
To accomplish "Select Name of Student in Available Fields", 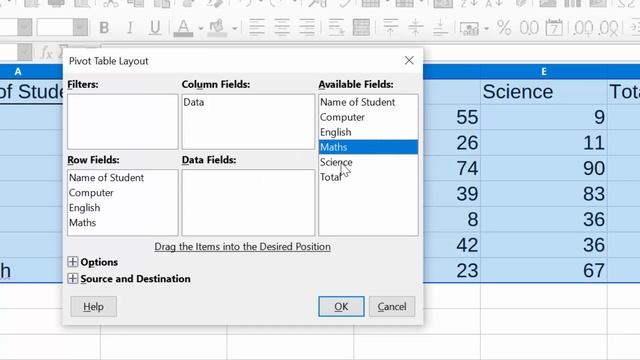I will (368, 102).
